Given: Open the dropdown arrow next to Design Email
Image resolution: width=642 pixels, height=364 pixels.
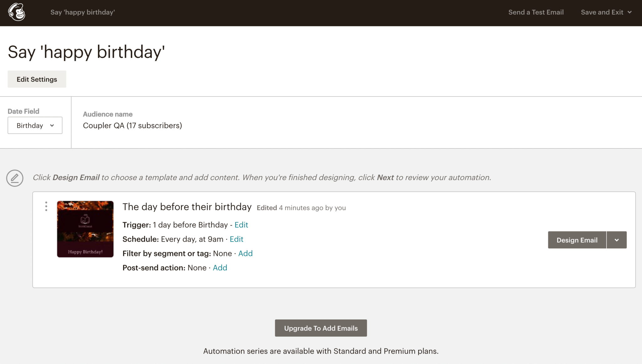Looking at the screenshot, I should pyautogui.click(x=617, y=240).
